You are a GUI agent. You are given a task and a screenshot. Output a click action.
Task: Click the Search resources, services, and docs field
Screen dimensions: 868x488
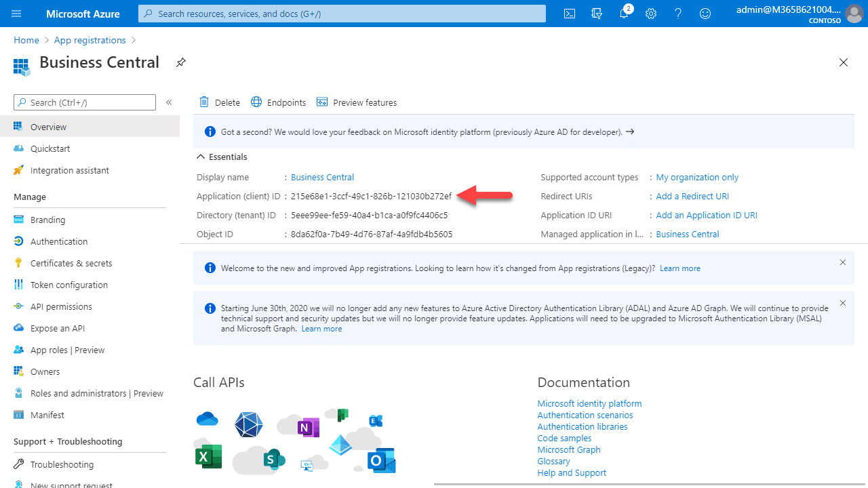[342, 14]
